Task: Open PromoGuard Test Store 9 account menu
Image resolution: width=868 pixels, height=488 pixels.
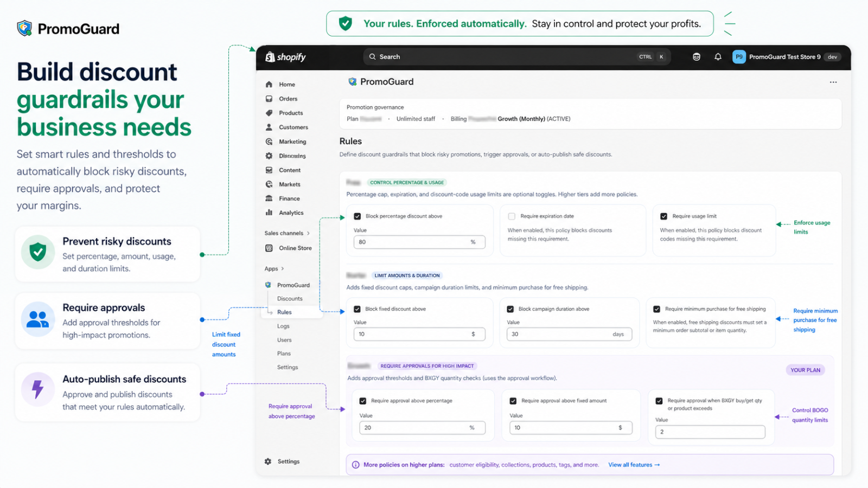Action: 787,57
